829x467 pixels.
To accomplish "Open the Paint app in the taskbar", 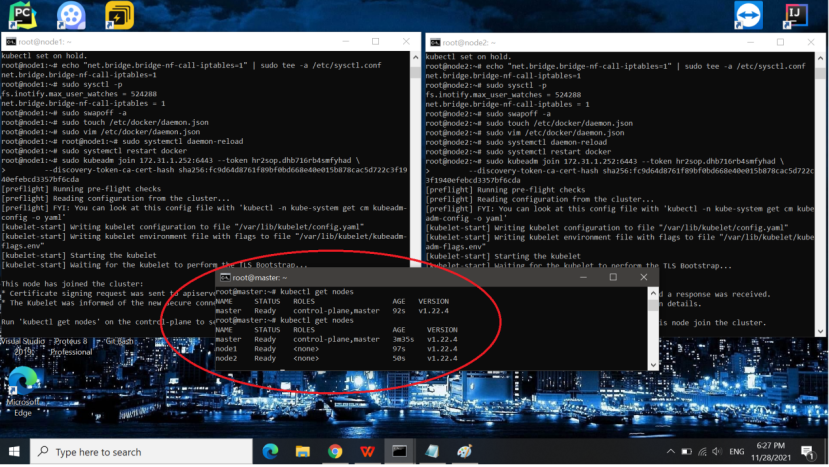I will tap(464, 451).
